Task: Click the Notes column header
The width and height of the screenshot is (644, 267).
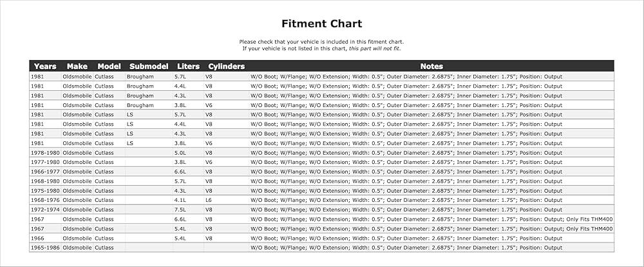Action: tap(431, 66)
